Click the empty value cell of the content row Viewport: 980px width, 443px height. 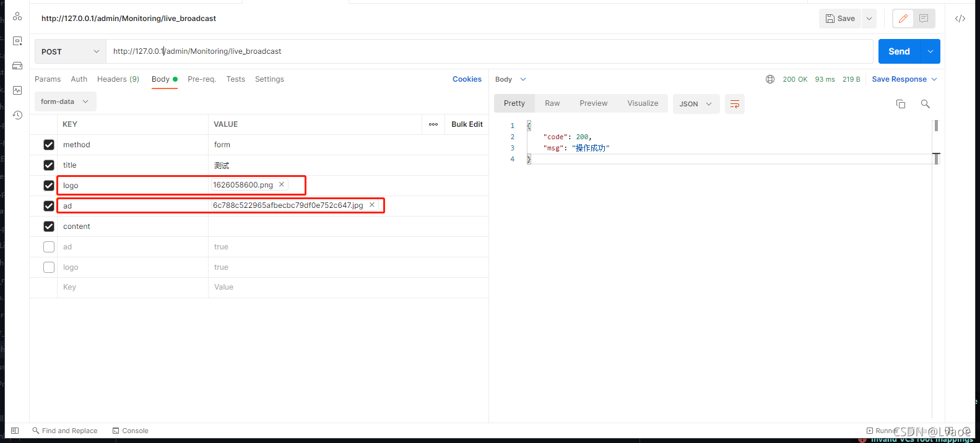tap(348, 226)
